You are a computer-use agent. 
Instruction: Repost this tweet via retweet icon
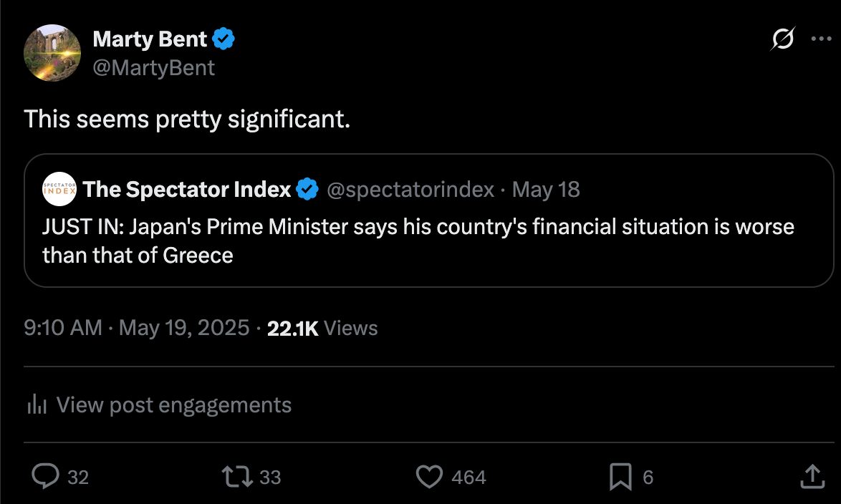point(238,477)
